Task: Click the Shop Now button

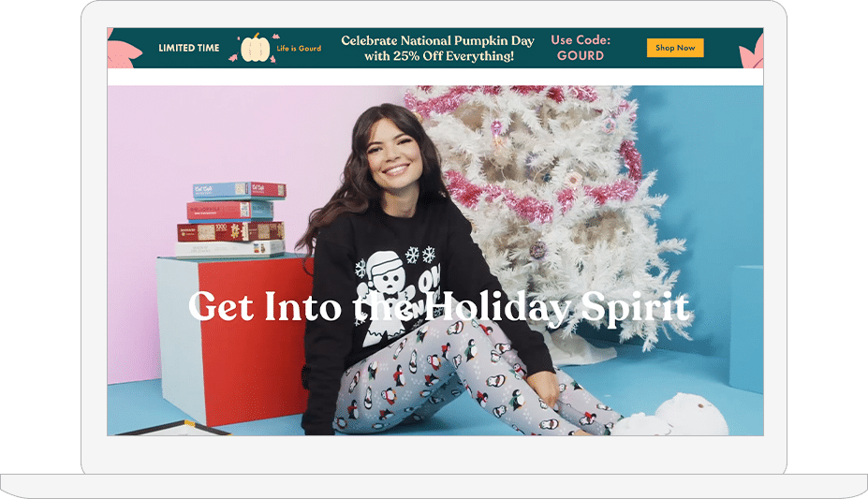Action: click(675, 48)
